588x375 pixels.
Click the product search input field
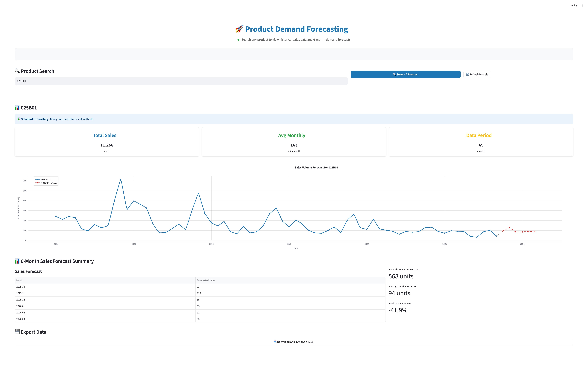tap(181, 81)
